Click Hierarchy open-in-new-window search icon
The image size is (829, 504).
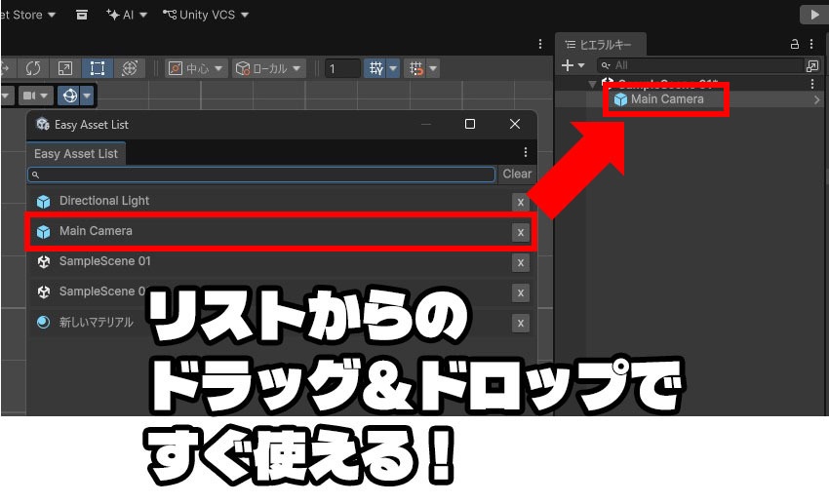click(812, 65)
